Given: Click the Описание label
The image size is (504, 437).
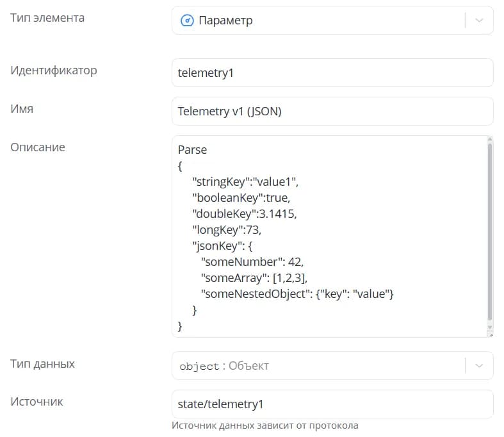Looking at the screenshot, I should (38, 147).
